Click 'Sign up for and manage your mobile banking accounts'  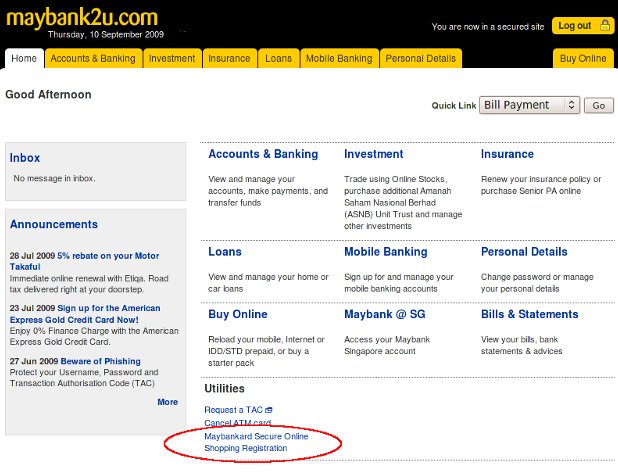pos(399,283)
